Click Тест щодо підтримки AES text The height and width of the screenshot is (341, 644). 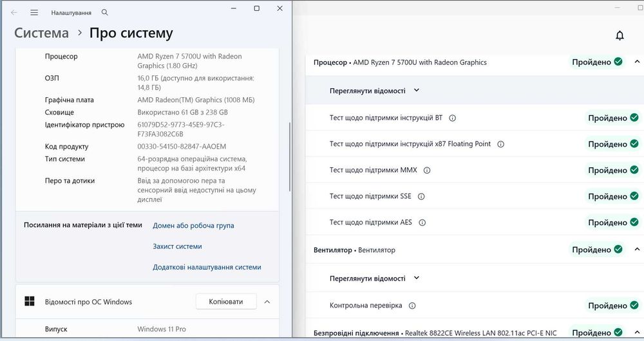tap(371, 223)
